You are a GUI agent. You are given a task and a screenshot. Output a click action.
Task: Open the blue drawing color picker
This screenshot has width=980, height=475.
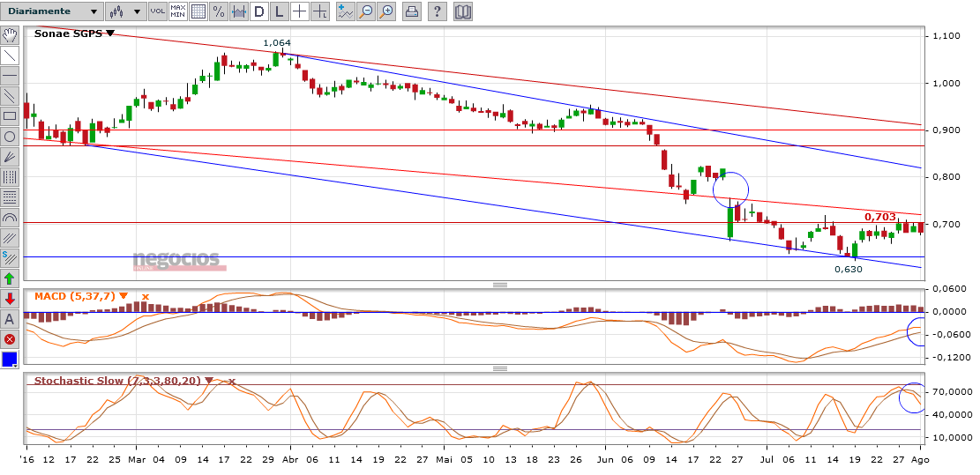(x=10, y=360)
